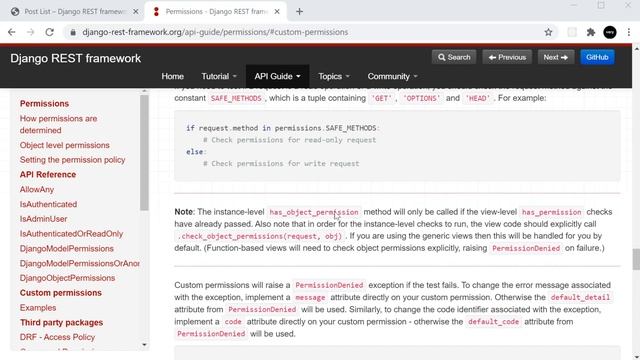The image size is (640, 360).
Task: Click the grayed extension icon beside the star
Action: point(572,32)
